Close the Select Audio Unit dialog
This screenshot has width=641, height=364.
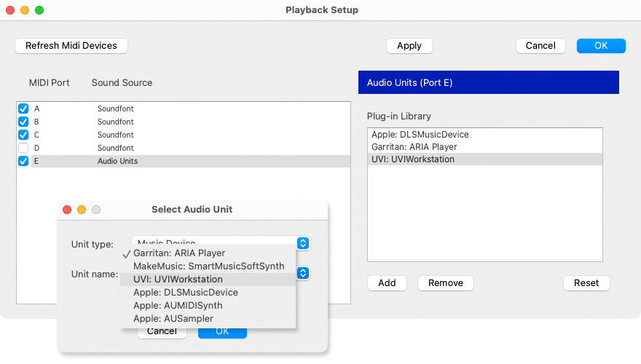click(x=67, y=210)
